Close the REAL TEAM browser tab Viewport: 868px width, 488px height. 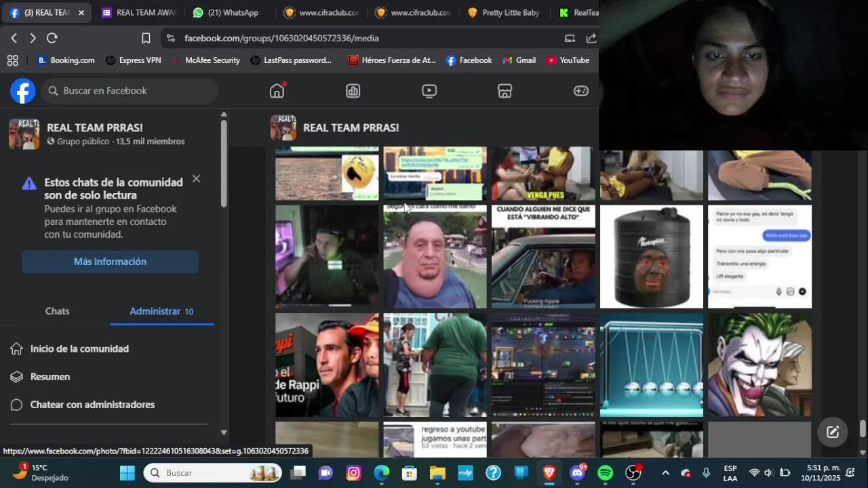pos(81,13)
